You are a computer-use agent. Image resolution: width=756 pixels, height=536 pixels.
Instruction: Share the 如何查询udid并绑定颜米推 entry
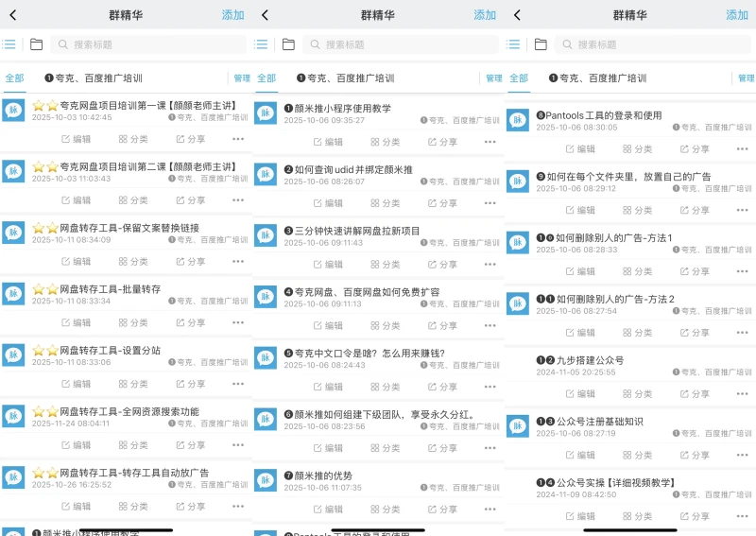pos(442,203)
